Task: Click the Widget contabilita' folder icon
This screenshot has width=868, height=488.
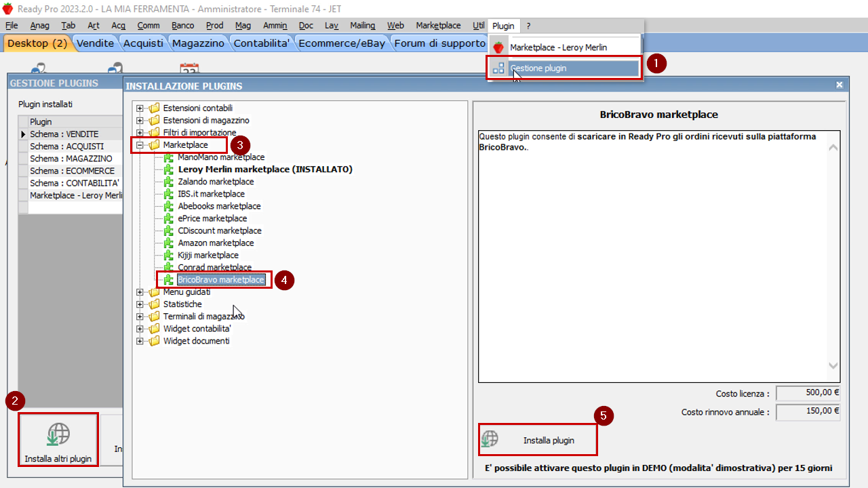Action: [154, 329]
